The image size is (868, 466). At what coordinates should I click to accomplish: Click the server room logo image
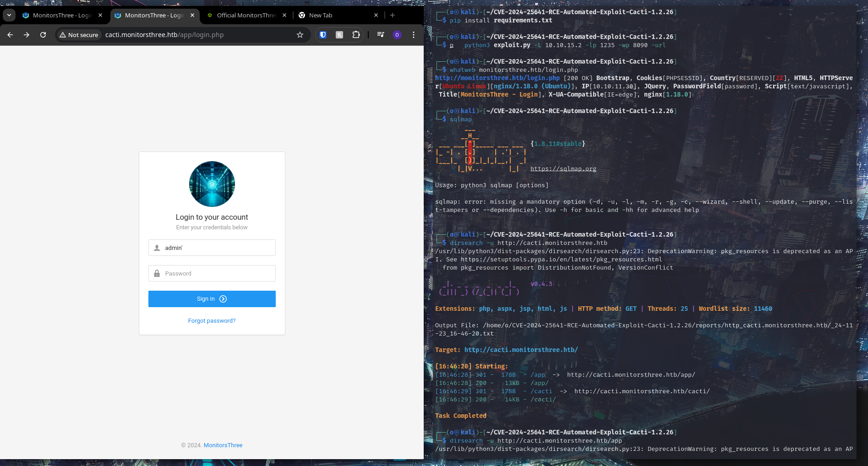212,184
